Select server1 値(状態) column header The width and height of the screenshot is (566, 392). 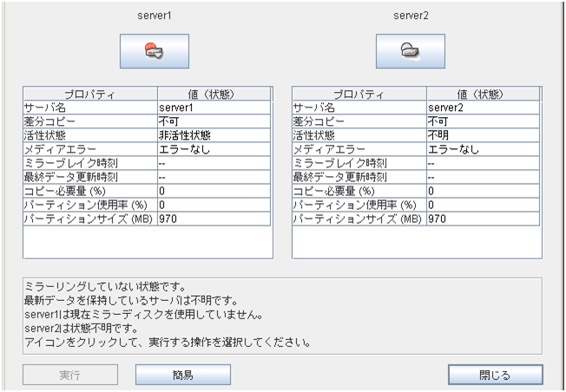click(x=214, y=94)
